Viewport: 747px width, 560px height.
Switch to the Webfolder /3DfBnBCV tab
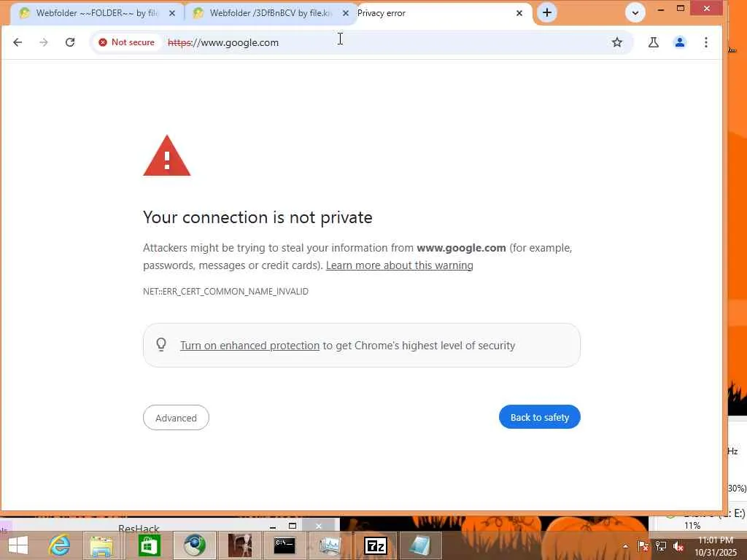[x=270, y=13]
